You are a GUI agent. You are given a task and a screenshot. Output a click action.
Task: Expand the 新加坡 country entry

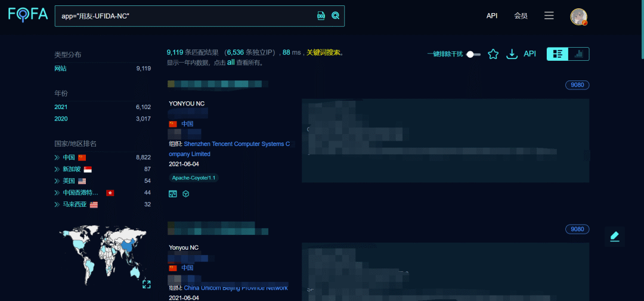coord(57,169)
